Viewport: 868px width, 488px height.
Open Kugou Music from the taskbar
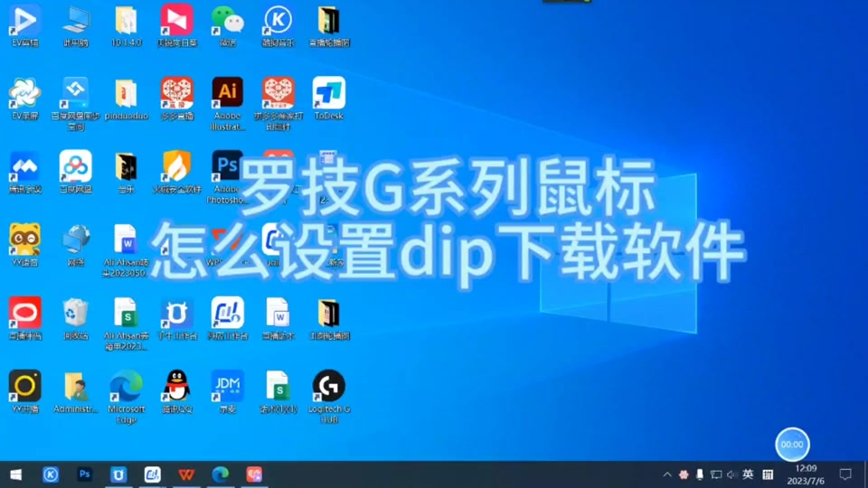click(51, 474)
